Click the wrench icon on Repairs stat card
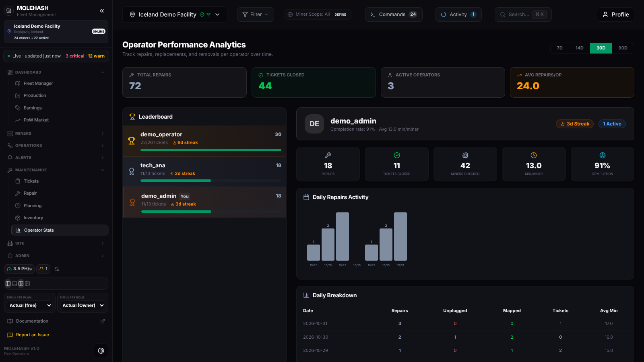 tap(328, 155)
